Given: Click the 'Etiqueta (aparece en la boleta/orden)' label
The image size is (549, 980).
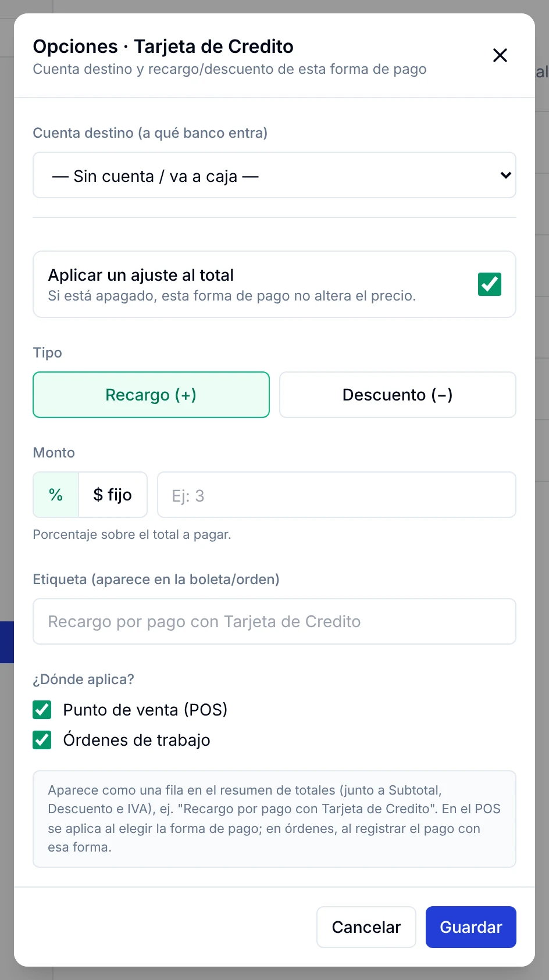Looking at the screenshot, I should coord(156,580).
